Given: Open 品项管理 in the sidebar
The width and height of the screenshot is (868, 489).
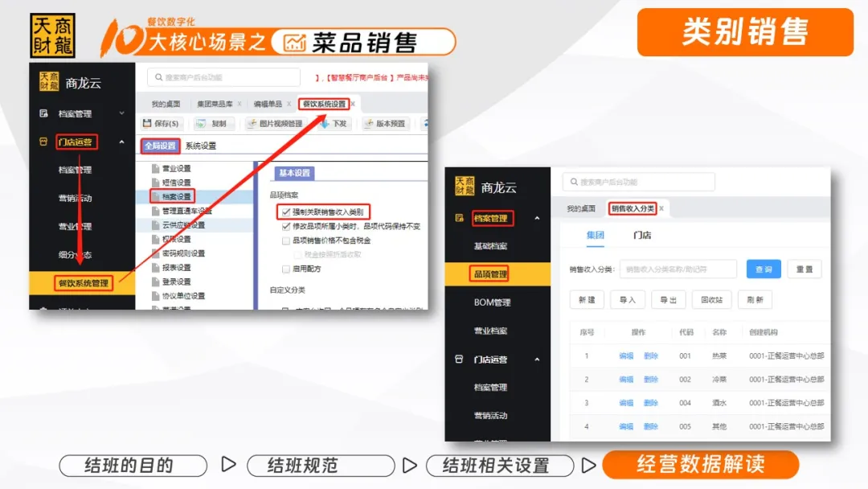Looking at the screenshot, I should (x=497, y=274).
